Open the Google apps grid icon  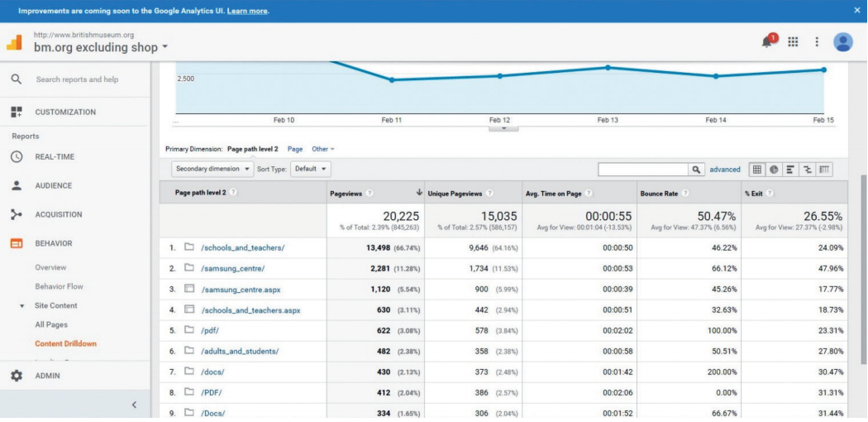pyautogui.click(x=793, y=42)
